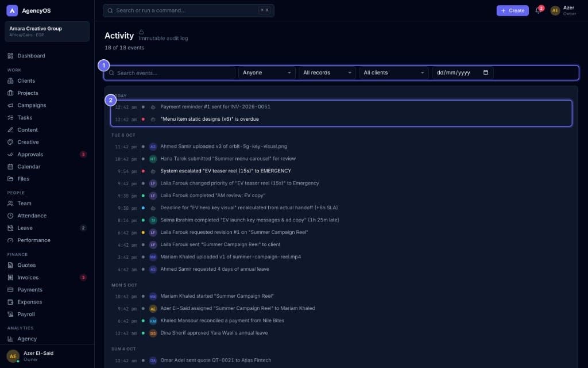This screenshot has width=588, height=368.
Task: Open the All records filter dropdown
Action: point(327,72)
